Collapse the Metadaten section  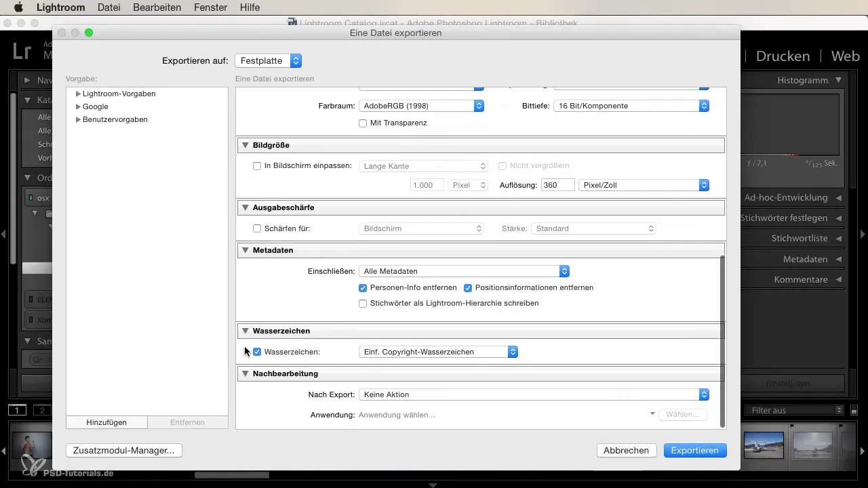tap(245, 250)
